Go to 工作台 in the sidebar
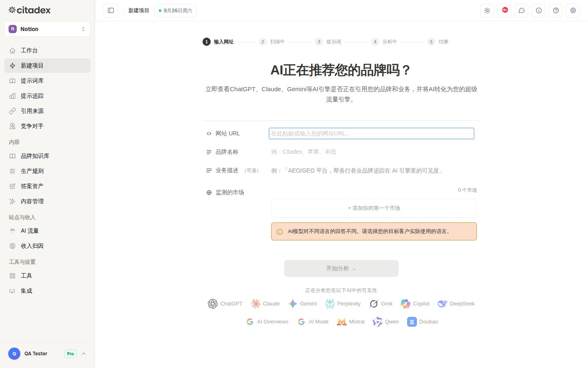This screenshot has width=588, height=368. tap(47, 50)
